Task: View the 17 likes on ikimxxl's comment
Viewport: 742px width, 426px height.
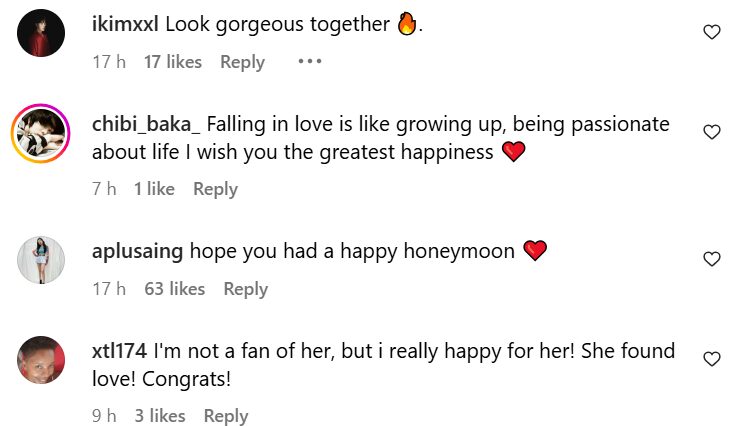Action: pos(172,62)
